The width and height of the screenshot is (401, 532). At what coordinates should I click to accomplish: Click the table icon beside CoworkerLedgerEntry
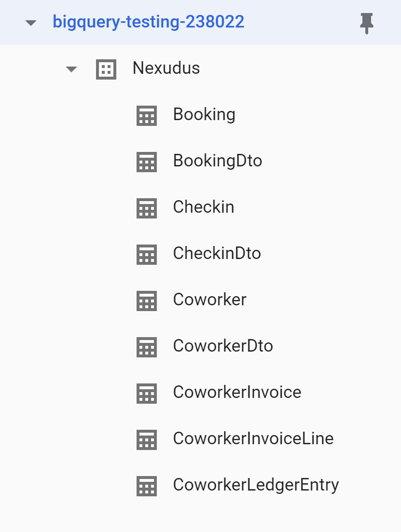tap(147, 486)
